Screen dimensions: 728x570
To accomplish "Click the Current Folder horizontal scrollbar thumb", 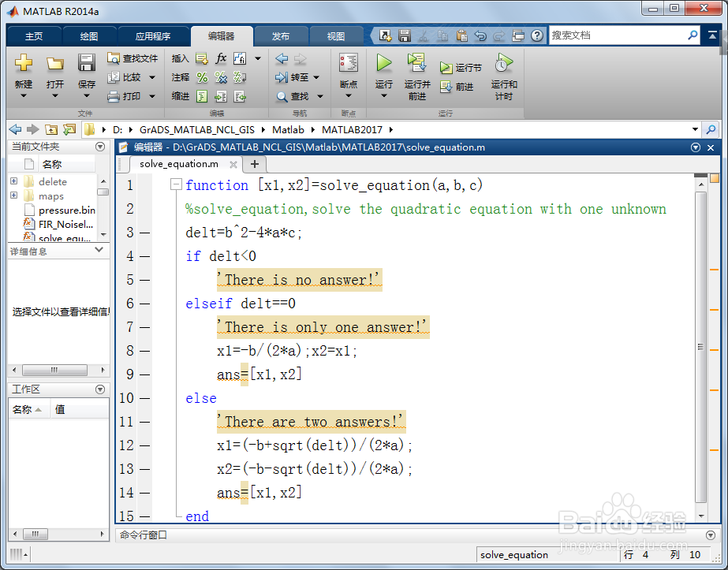I will [x=54, y=370].
